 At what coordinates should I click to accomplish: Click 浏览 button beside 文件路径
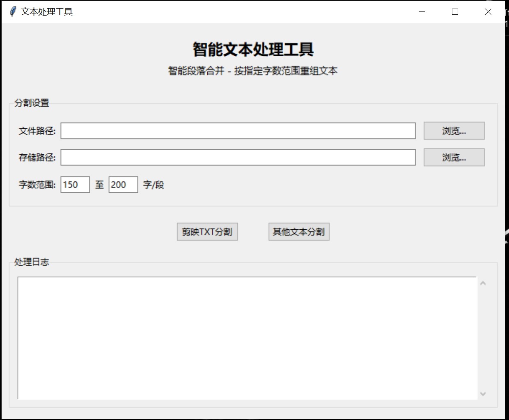pos(454,131)
